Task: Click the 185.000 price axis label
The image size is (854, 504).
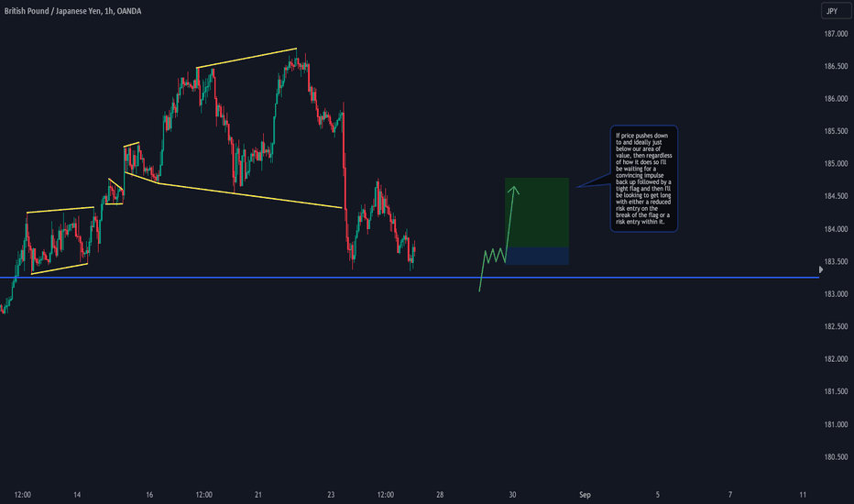Action: point(836,163)
